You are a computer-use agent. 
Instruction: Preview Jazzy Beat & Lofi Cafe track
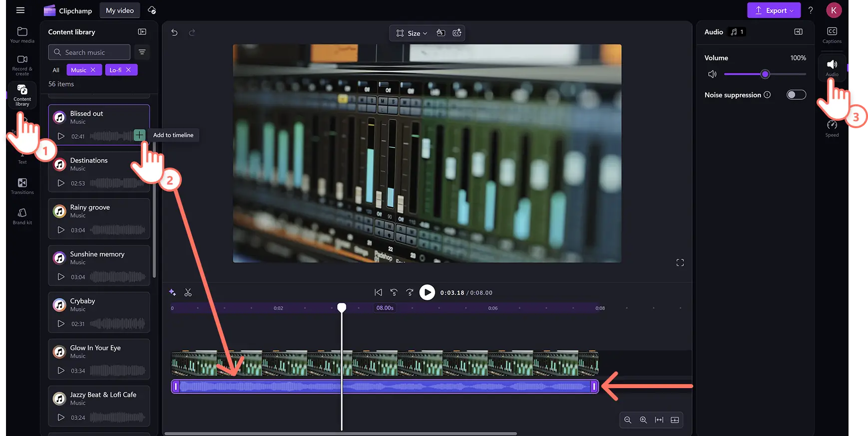coord(61,418)
